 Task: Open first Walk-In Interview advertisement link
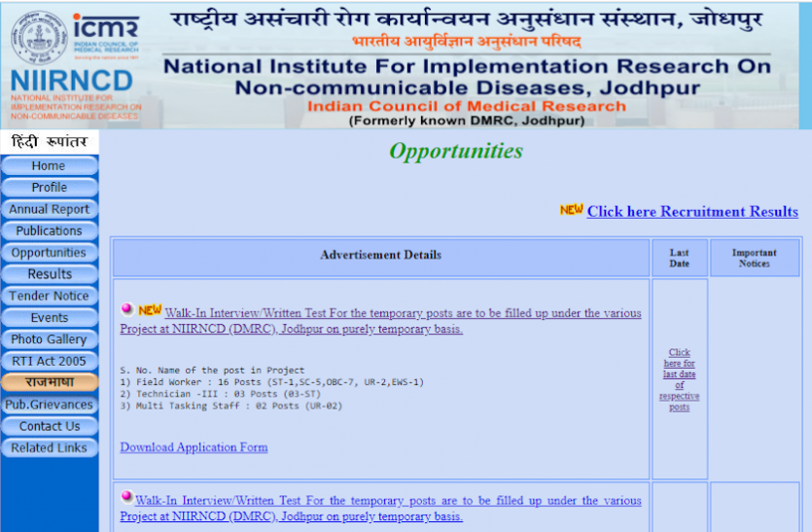380,321
